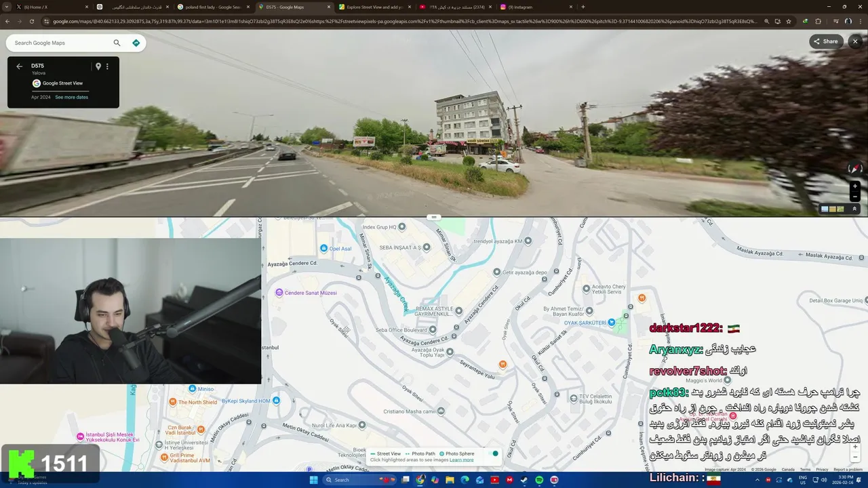This screenshot has width=868, height=488.
Task: Open Chrome from the taskbar
Action: [420, 480]
